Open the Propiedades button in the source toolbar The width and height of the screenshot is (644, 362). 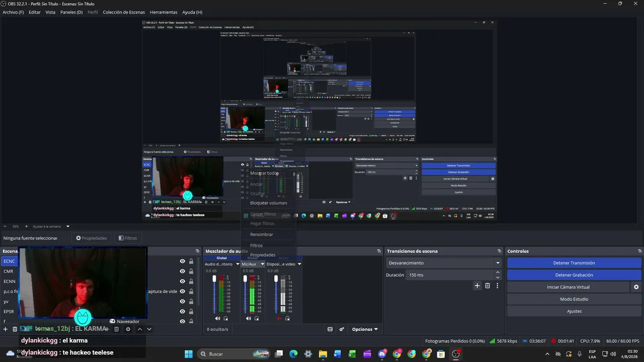click(x=92, y=238)
